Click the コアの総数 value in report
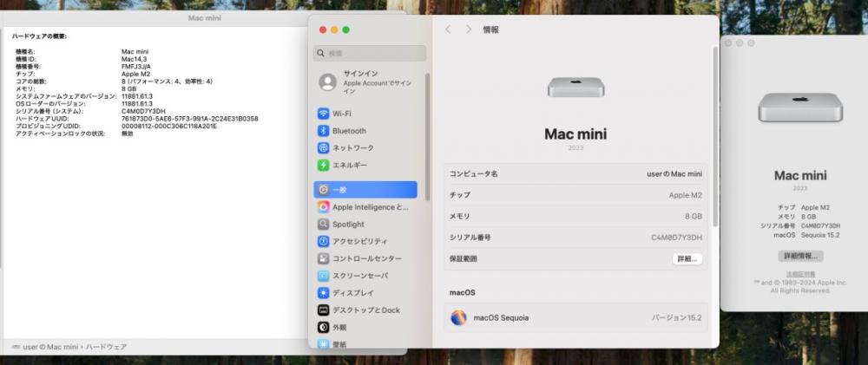The height and width of the screenshot is (365, 868). tap(168, 81)
